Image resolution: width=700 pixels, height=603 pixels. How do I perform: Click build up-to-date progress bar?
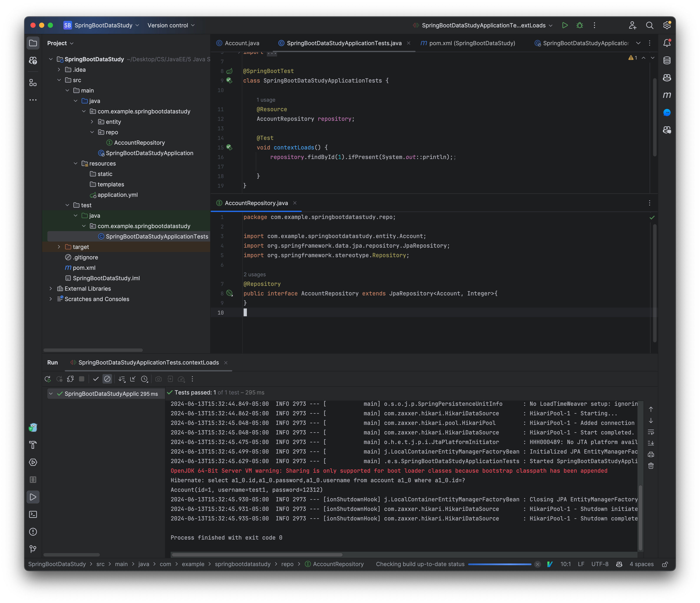(x=500, y=564)
